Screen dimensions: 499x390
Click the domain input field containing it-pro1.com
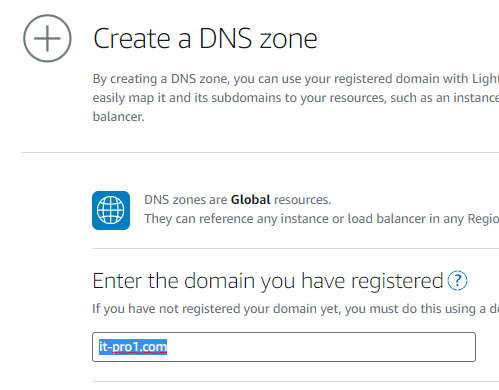click(x=284, y=347)
